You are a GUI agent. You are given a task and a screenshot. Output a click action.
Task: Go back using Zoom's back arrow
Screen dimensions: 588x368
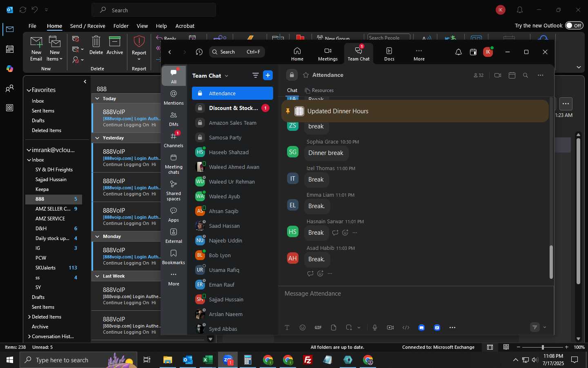(x=170, y=52)
